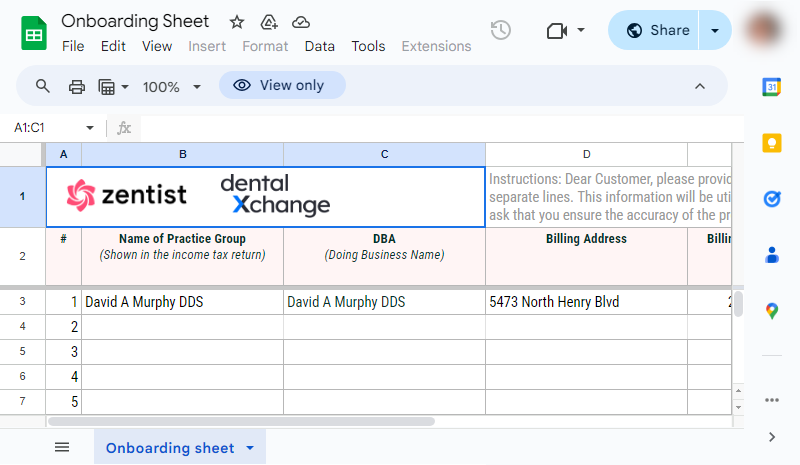Open the Extensions menu
Viewport: 800px width, 465px height.
(436, 46)
